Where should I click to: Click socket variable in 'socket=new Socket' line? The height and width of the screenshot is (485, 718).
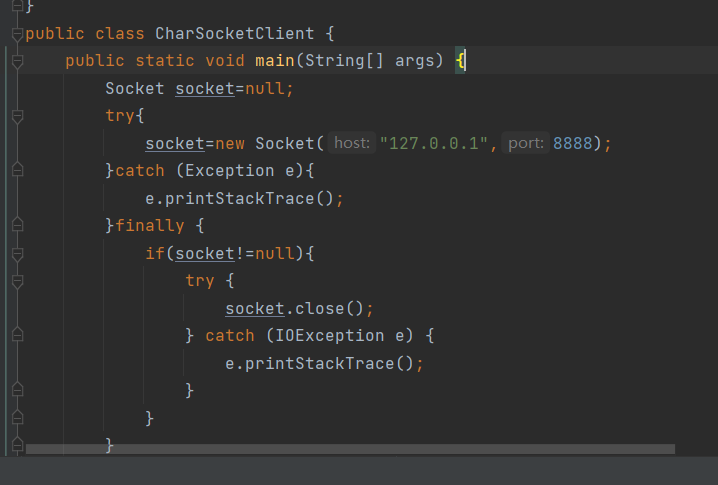point(175,143)
